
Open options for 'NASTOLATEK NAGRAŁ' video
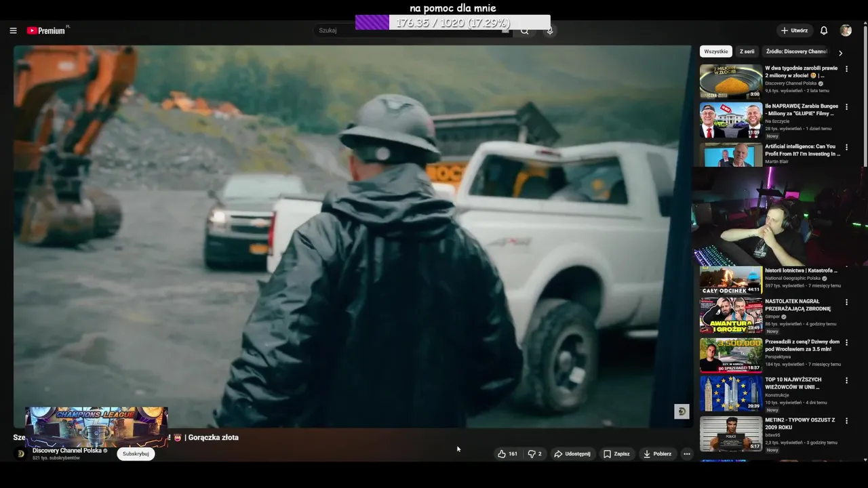pyautogui.click(x=846, y=302)
